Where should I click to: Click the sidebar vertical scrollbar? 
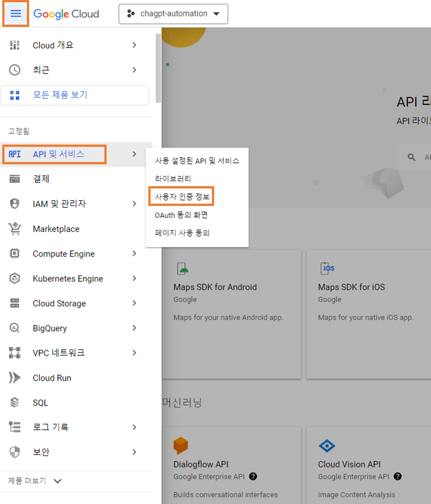pyautogui.click(x=158, y=68)
